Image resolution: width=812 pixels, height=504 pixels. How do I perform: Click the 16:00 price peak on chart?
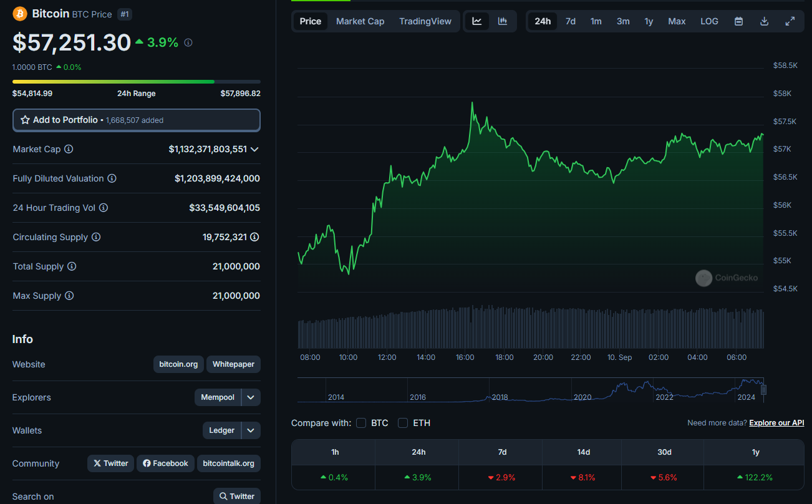472,103
